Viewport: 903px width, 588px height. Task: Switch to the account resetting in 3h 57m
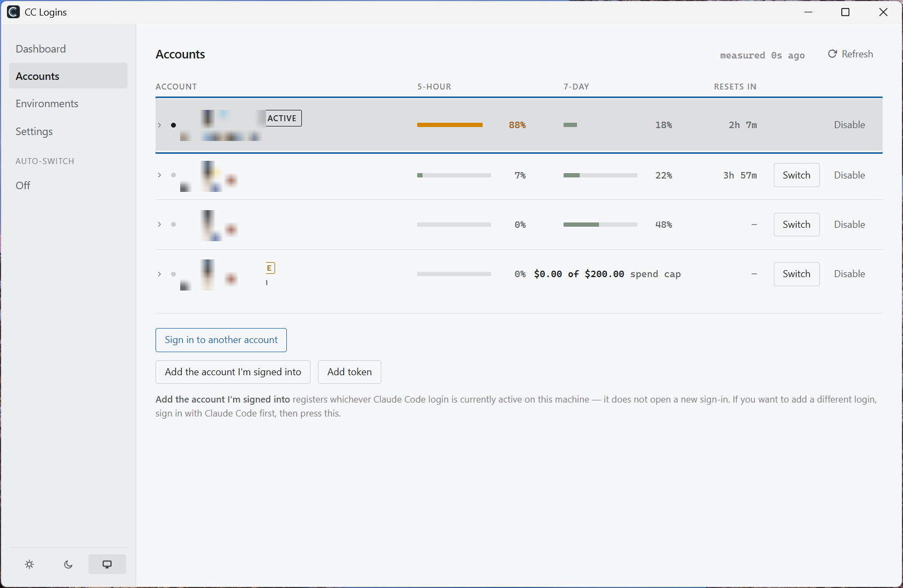coord(796,175)
